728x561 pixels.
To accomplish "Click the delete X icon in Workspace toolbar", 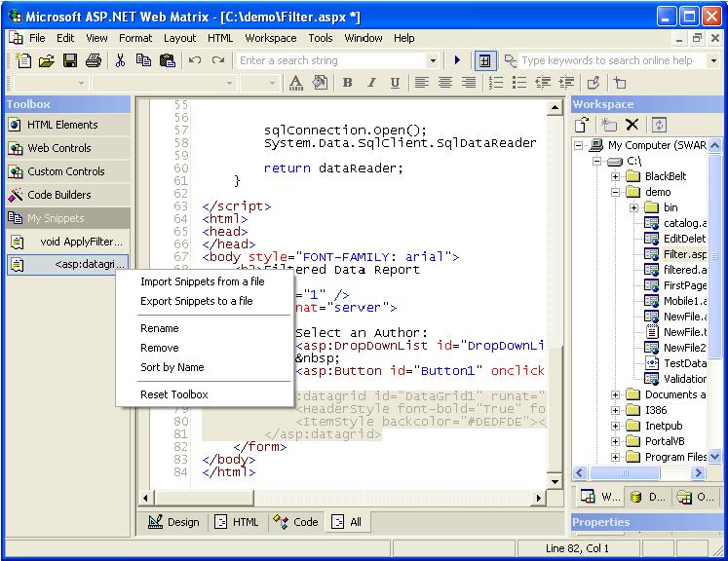I will point(632,125).
